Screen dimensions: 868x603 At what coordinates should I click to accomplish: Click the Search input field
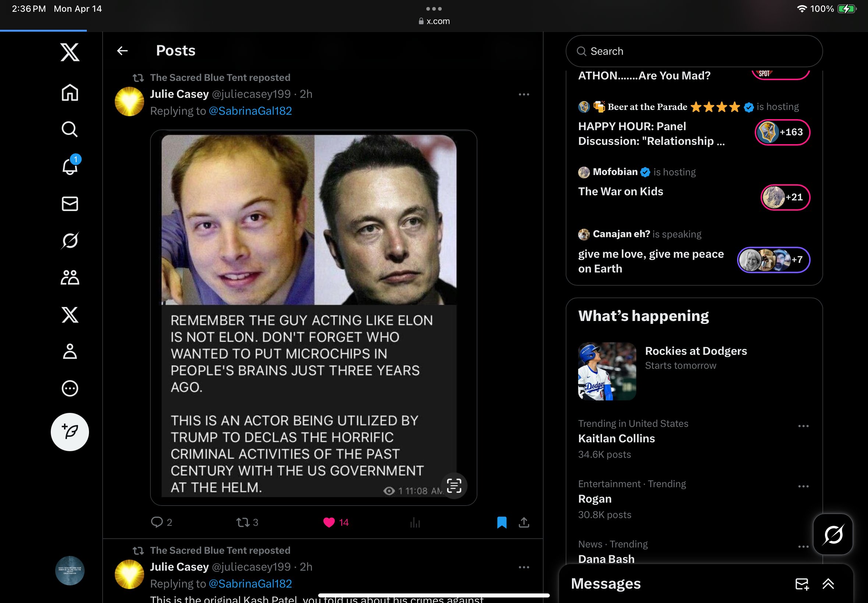click(694, 51)
